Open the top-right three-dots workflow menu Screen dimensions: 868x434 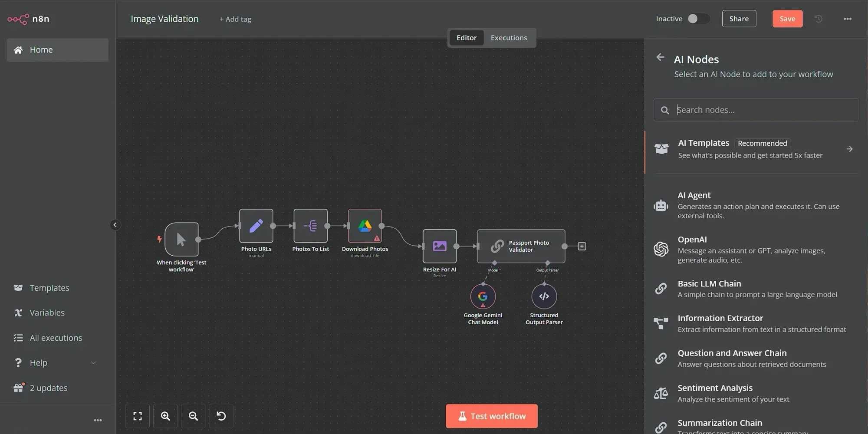tap(847, 19)
